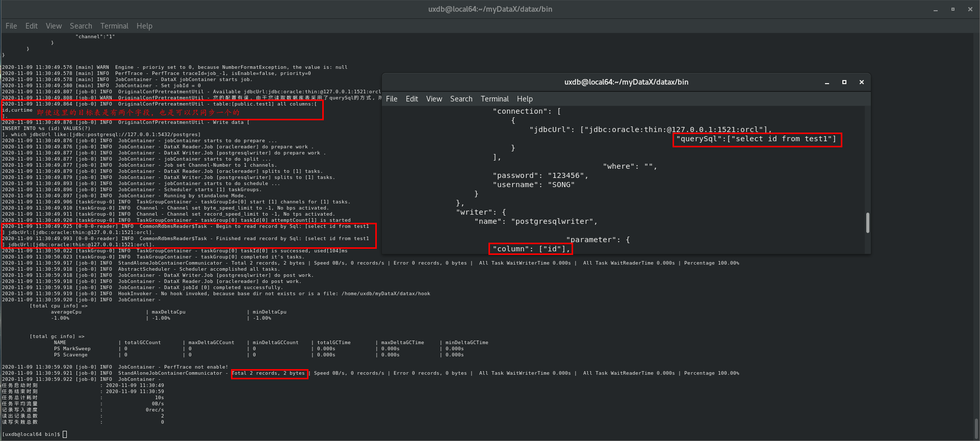980x441 pixels.
Task: Click the '[total gc info] =>' line
Action: 57,336
